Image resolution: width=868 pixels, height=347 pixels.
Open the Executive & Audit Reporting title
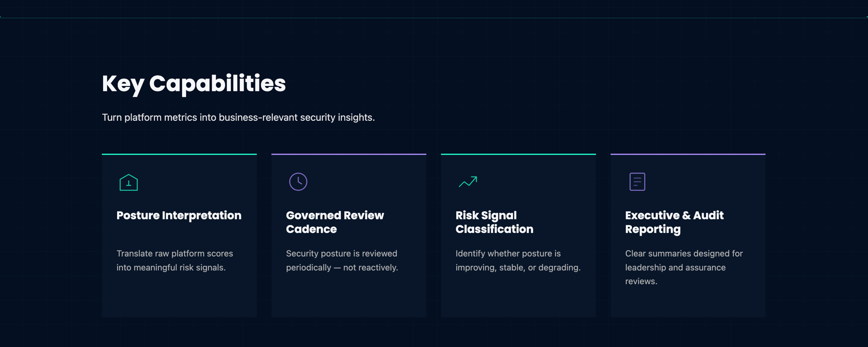(675, 222)
